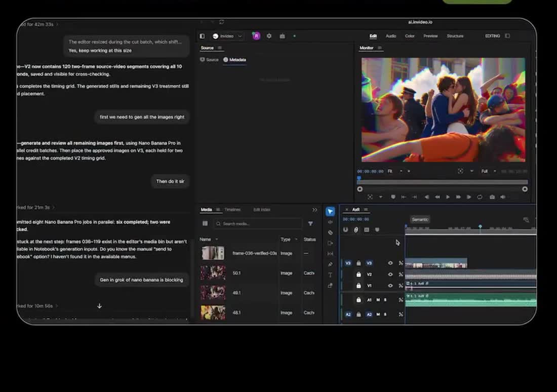This screenshot has width=557, height=392.
Task: Switch media bin to list view icon
Action: pyautogui.click(x=205, y=223)
